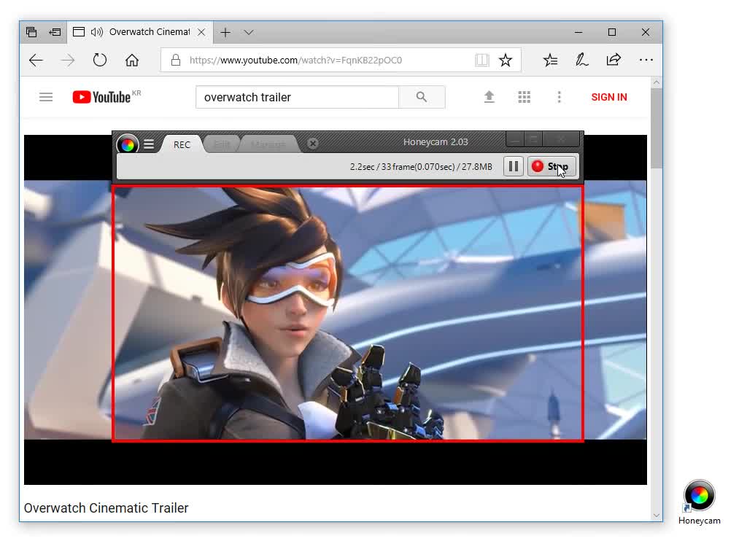Refresh the current page

[x=99, y=60]
